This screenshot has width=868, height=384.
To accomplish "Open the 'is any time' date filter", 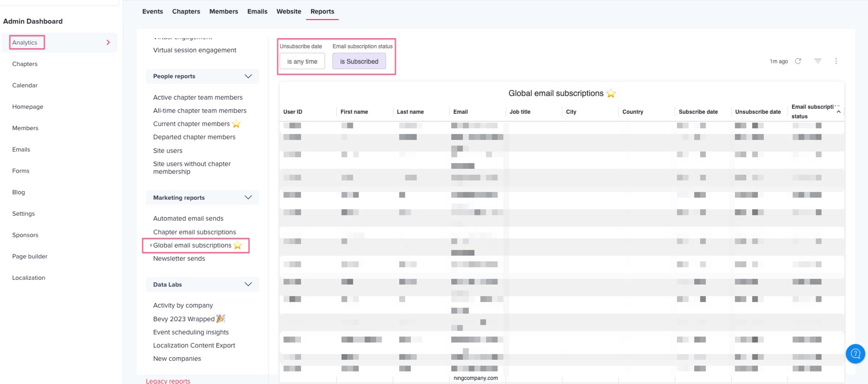I will pyautogui.click(x=302, y=61).
